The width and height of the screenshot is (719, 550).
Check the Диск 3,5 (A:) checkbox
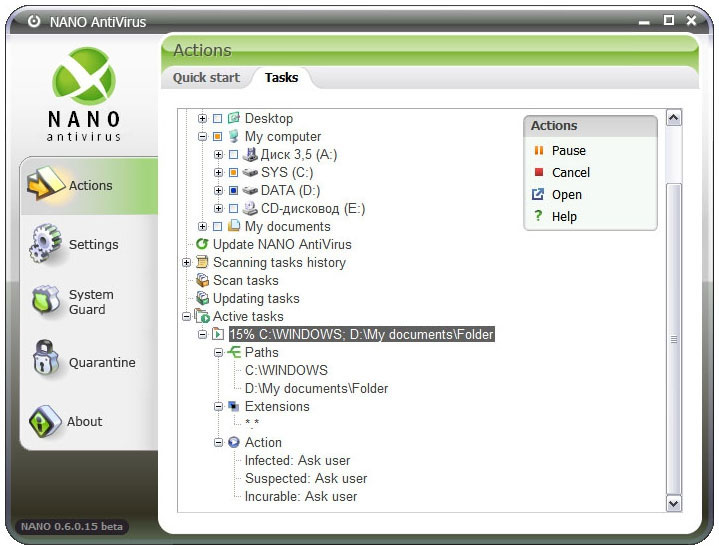click(x=233, y=155)
